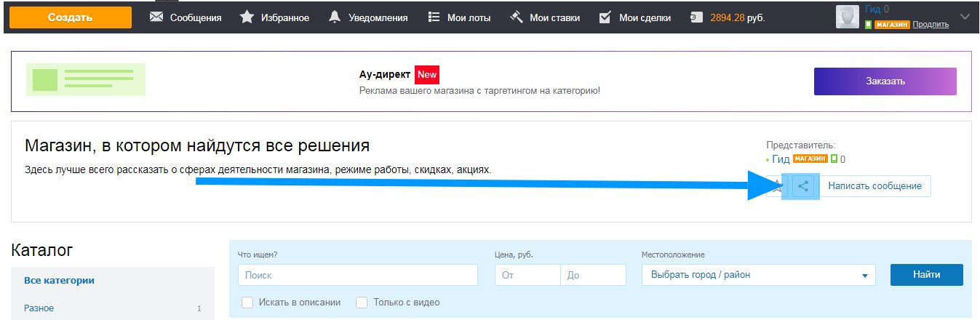This screenshot has height=320, width=980.
Task: Click the shop description starting with Здесь лучше всего
Action: click(x=258, y=169)
